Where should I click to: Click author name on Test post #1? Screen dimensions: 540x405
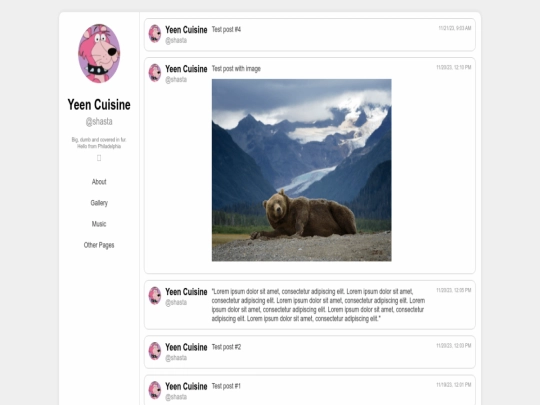(x=186, y=386)
